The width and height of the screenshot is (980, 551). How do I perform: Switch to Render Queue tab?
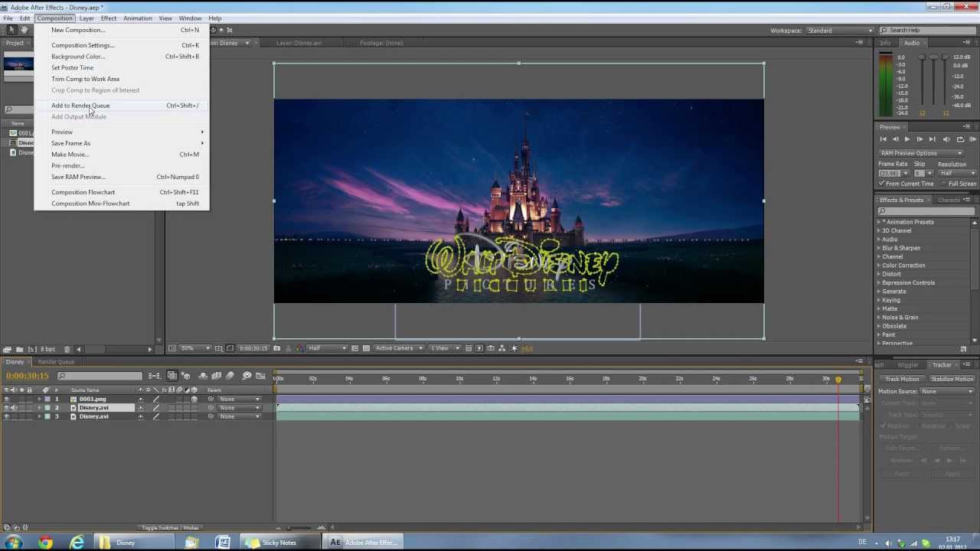pyautogui.click(x=57, y=362)
